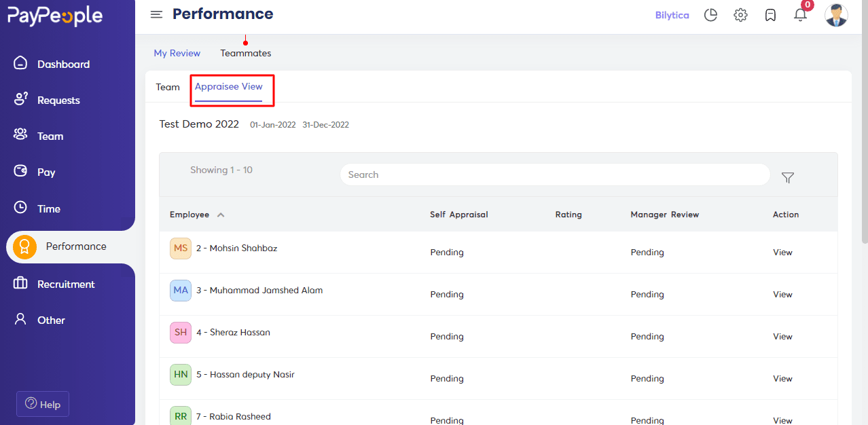Click the Other person icon
The height and width of the screenshot is (425, 868).
tap(21, 319)
